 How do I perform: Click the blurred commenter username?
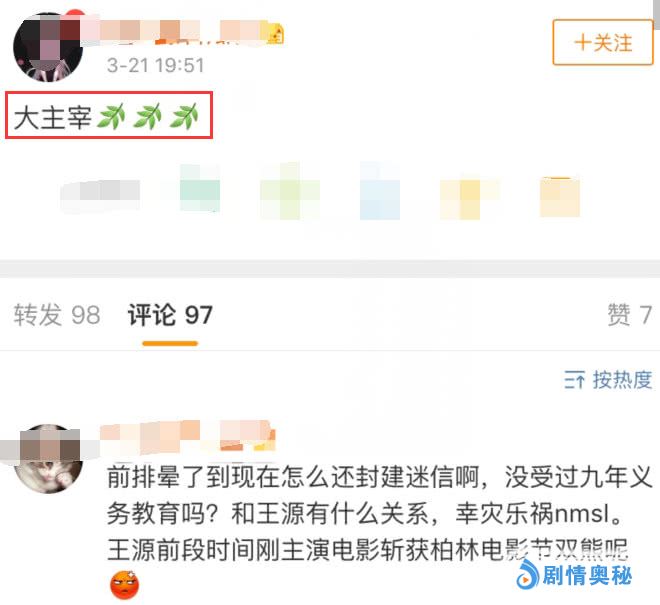click(185, 437)
